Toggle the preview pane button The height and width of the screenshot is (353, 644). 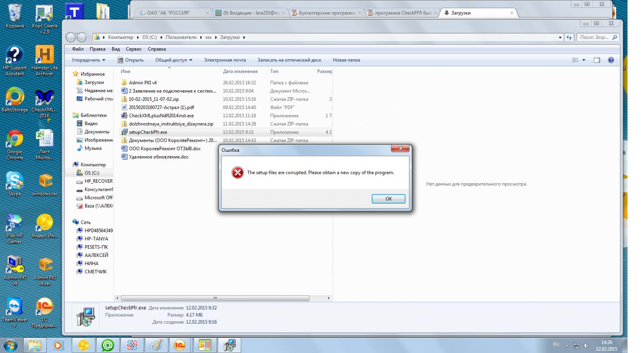[597, 60]
